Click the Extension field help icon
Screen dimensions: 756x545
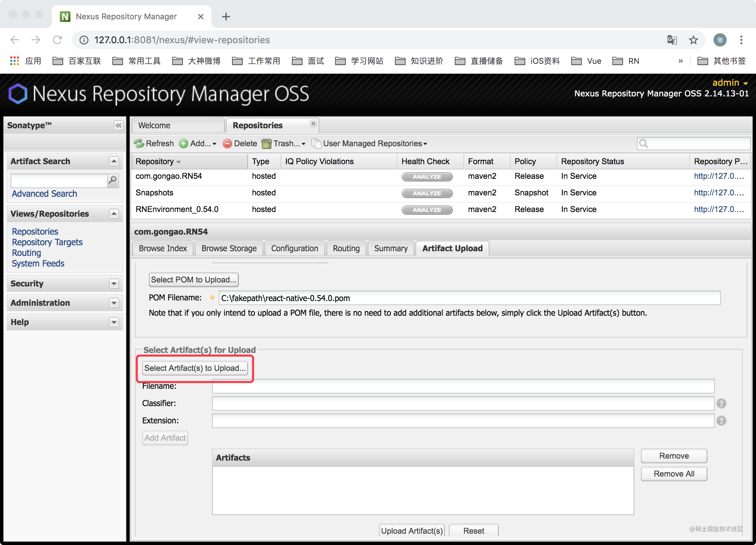(721, 421)
